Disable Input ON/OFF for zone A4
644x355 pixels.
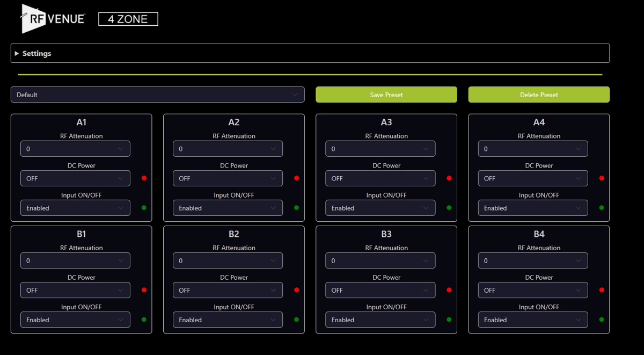click(x=532, y=208)
